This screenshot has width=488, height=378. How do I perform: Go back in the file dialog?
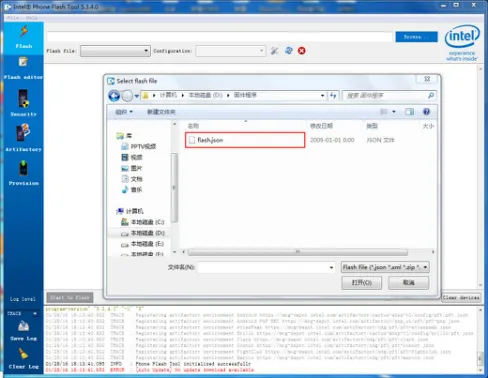tap(114, 96)
